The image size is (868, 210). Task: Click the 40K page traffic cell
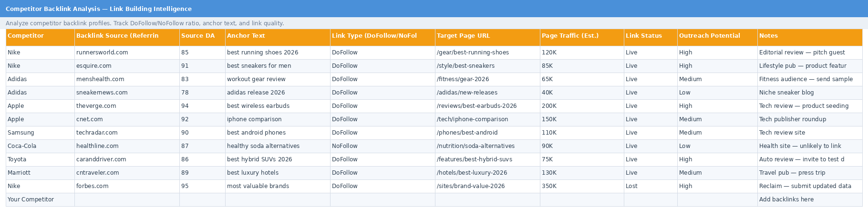[582, 93]
